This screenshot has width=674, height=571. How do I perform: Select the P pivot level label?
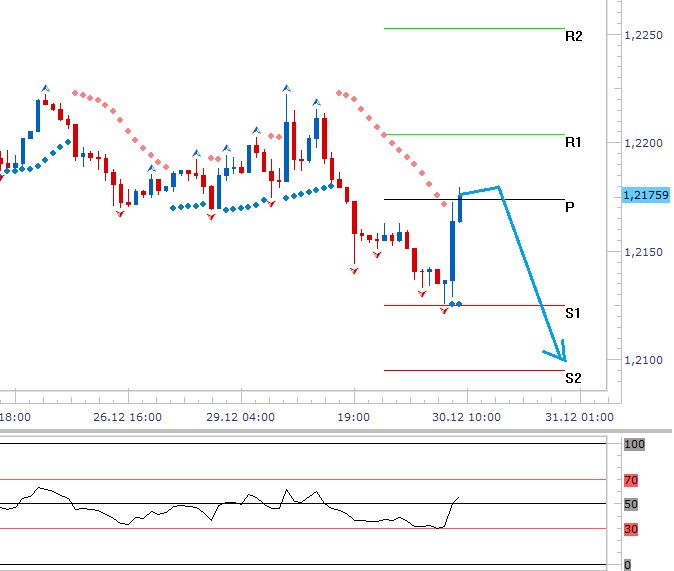pyautogui.click(x=569, y=207)
